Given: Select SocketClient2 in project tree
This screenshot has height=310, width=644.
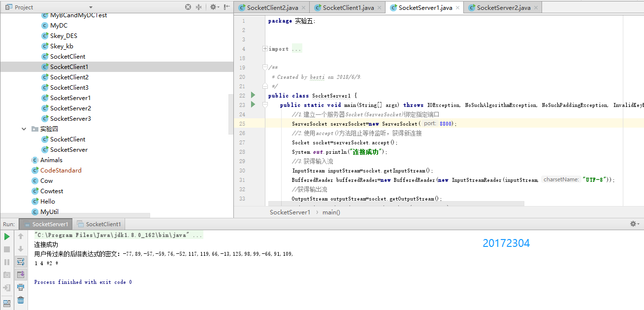Looking at the screenshot, I should coord(69,77).
